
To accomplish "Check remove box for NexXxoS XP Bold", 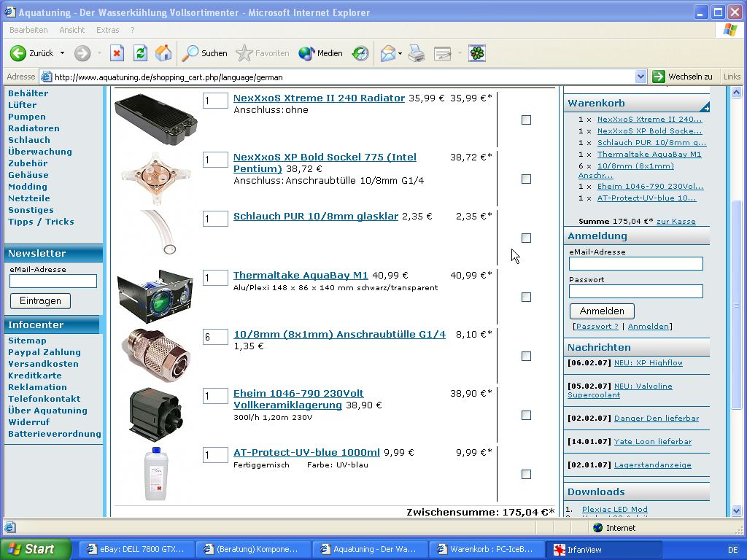I will coord(526,179).
